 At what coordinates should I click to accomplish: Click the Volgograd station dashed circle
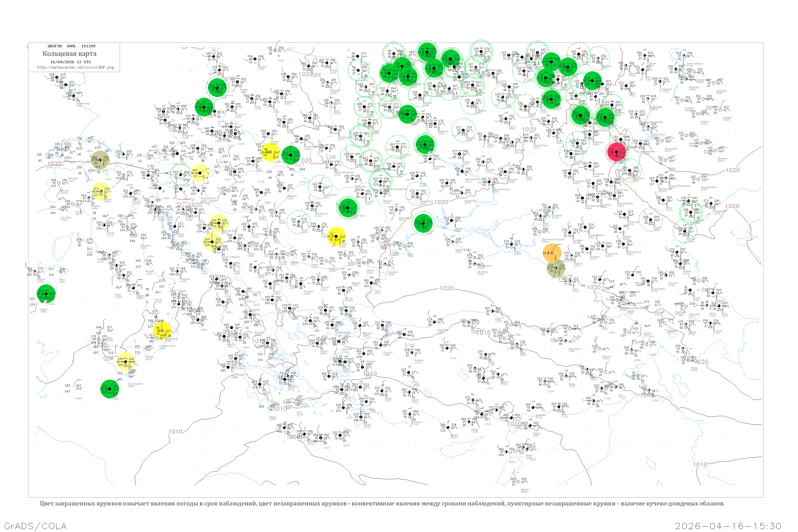click(629, 170)
